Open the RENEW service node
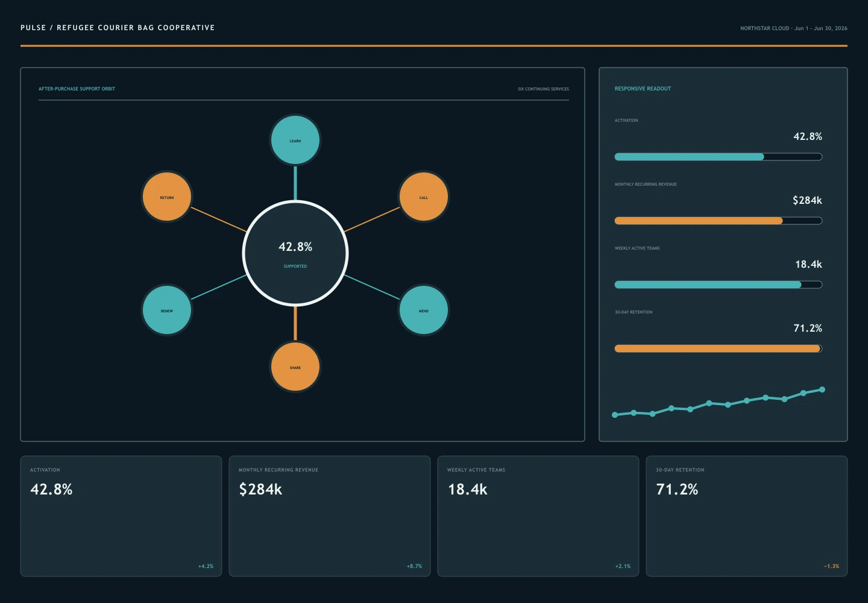Screen dimensions: 868x603 tap(167, 311)
